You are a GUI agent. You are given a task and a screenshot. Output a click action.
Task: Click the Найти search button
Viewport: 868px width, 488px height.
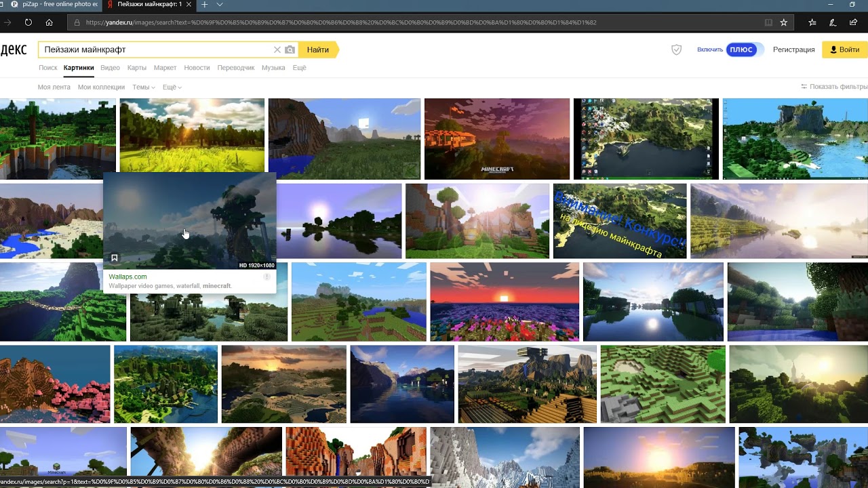pos(318,49)
